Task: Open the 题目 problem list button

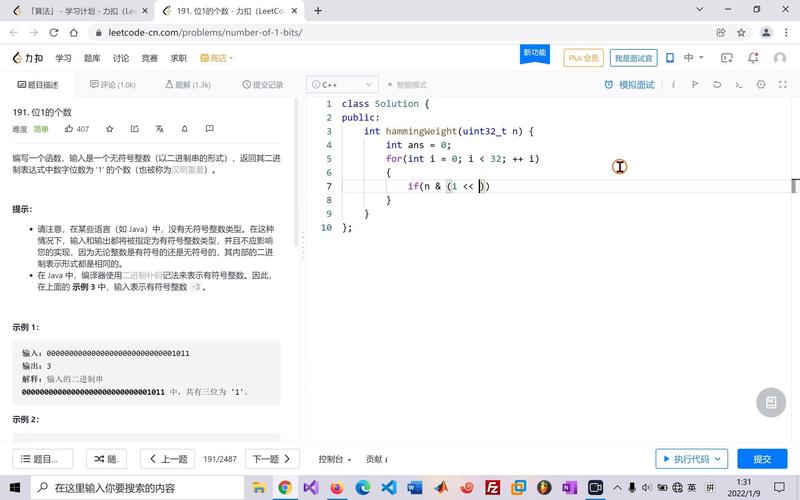Action: point(42,459)
